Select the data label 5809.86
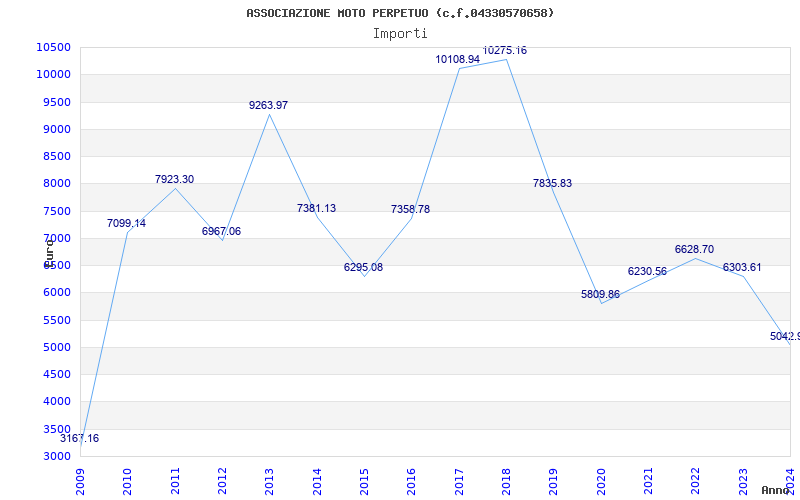The image size is (800, 500). pyautogui.click(x=601, y=294)
